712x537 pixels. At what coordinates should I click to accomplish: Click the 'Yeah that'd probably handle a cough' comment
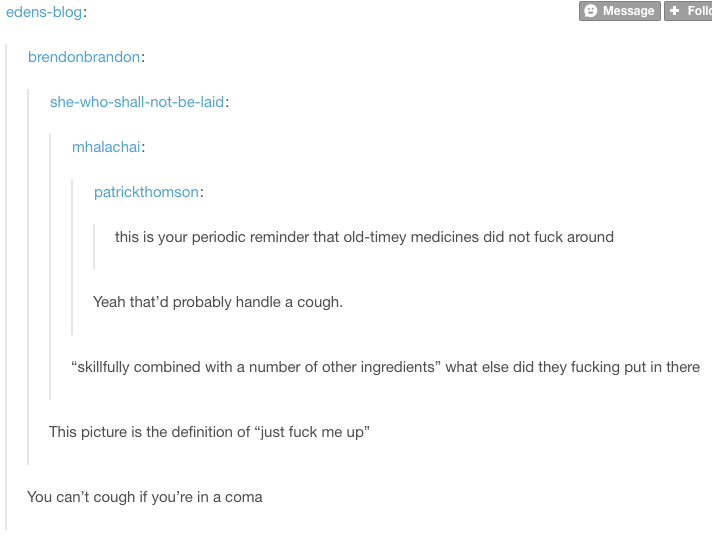218,302
